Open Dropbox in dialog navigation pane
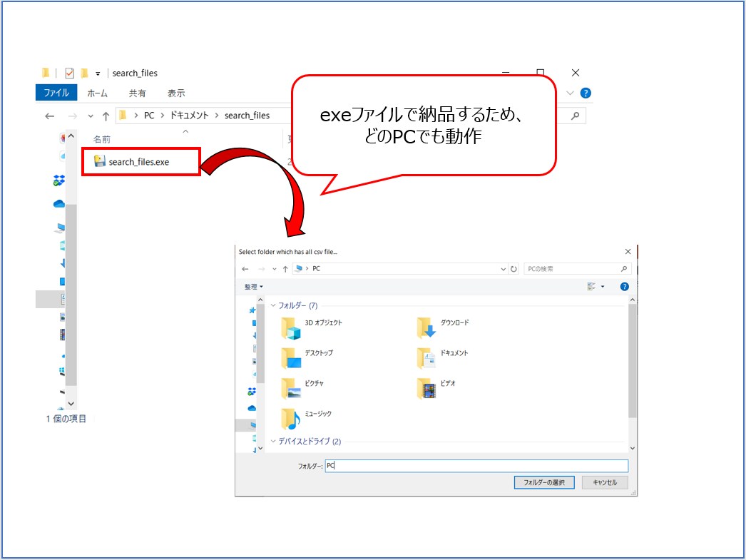 point(252,392)
